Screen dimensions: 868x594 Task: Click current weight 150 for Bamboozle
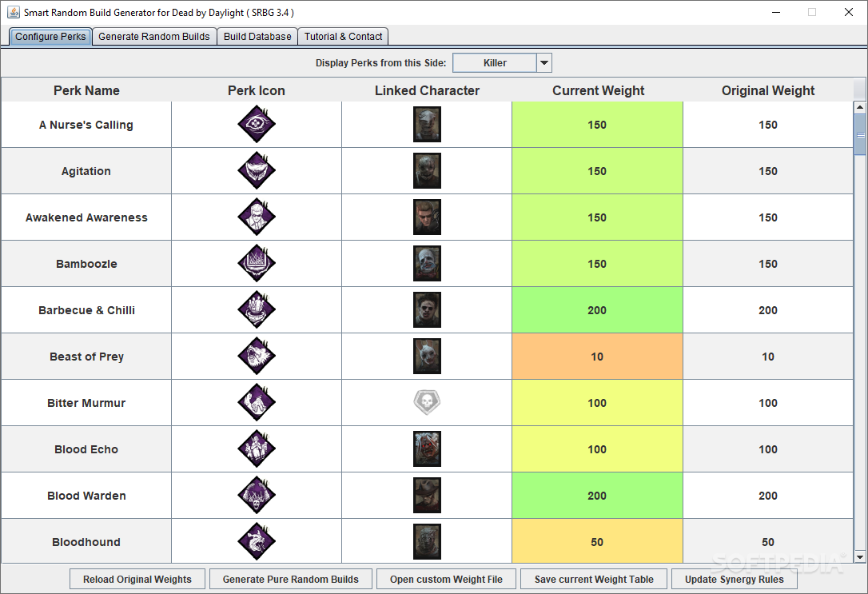(597, 264)
